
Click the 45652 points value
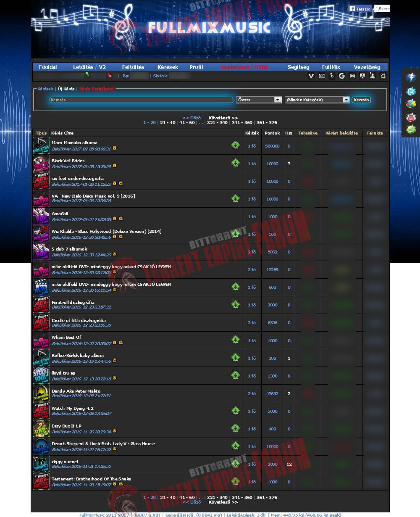coord(272,394)
